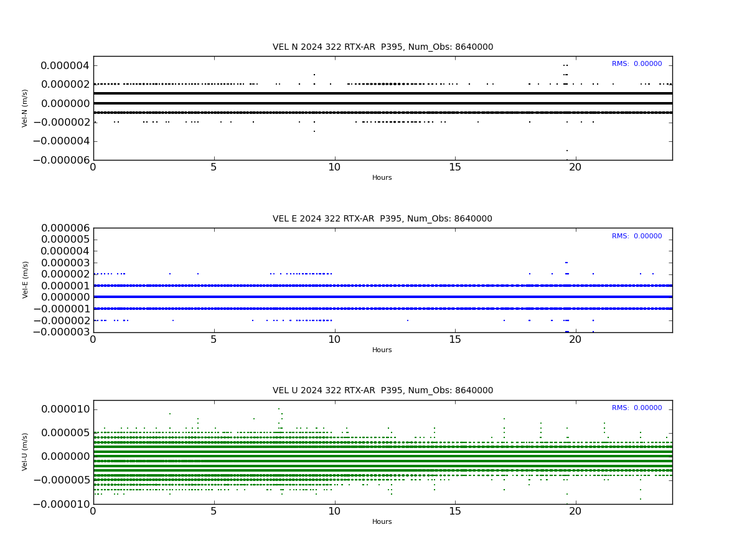Viewport: 747px width, 560px height.
Task: Click the 'Vel-N (m/s)' y-axis label
Action: 26,108
